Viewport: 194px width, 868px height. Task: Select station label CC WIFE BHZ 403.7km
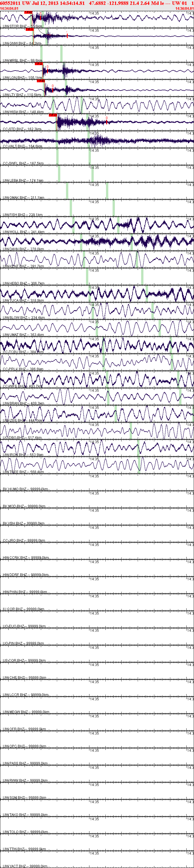(23, 387)
